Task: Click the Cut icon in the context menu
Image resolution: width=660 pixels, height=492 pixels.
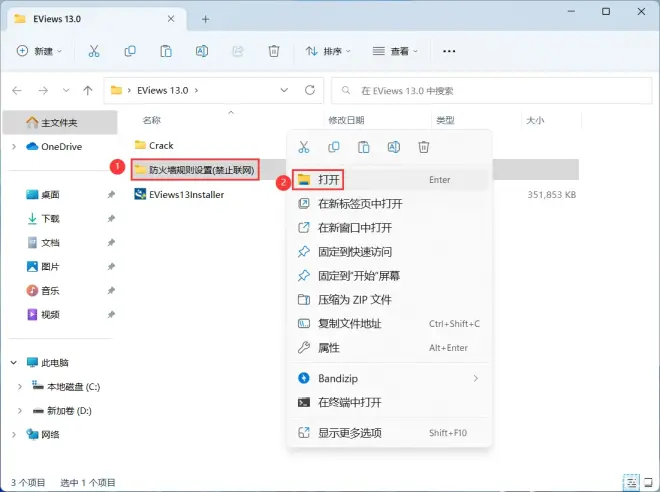Action: pyautogui.click(x=303, y=147)
